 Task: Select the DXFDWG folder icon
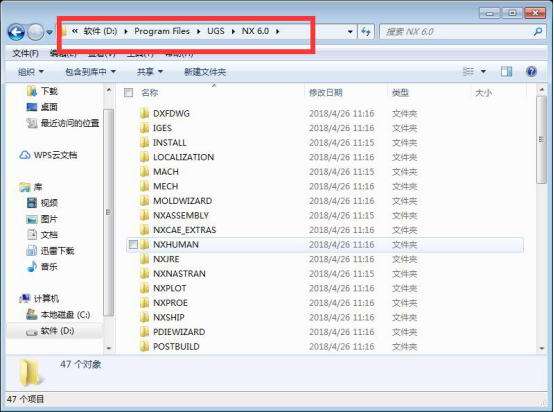pos(144,113)
